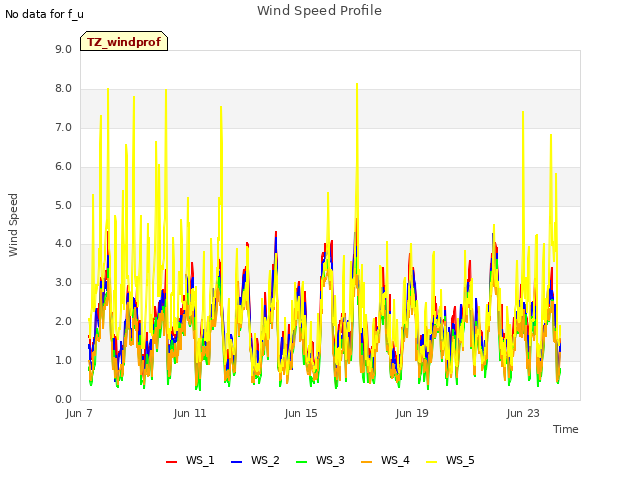The image size is (640, 480).
Task: Click the 3.0 y-axis tick label
Action: (63, 282)
